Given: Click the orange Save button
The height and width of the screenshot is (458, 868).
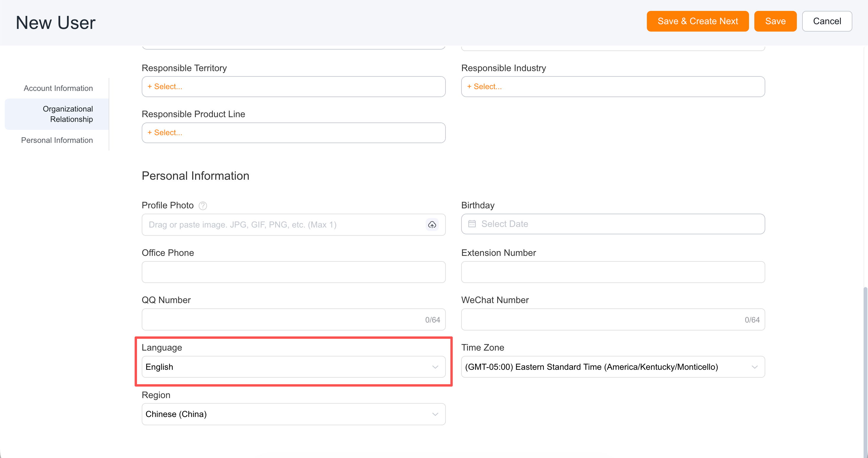Looking at the screenshot, I should pyautogui.click(x=775, y=21).
